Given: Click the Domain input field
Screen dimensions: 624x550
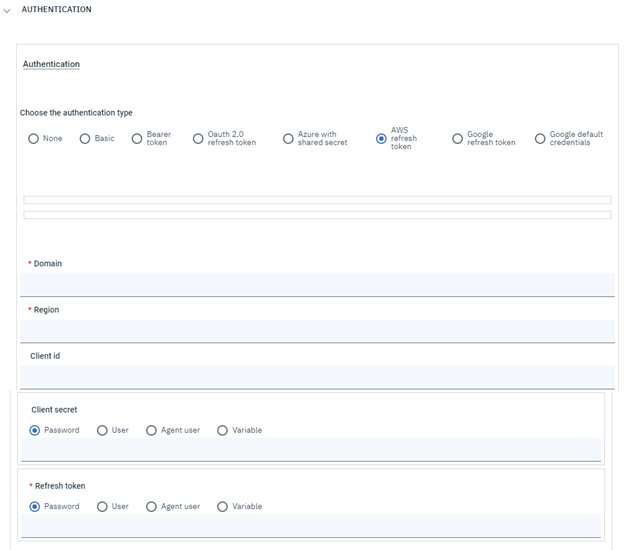Looking at the screenshot, I should 317,285.
